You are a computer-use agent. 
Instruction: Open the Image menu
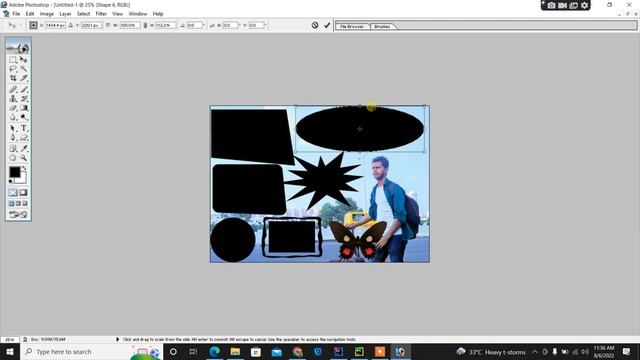pyautogui.click(x=47, y=14)
